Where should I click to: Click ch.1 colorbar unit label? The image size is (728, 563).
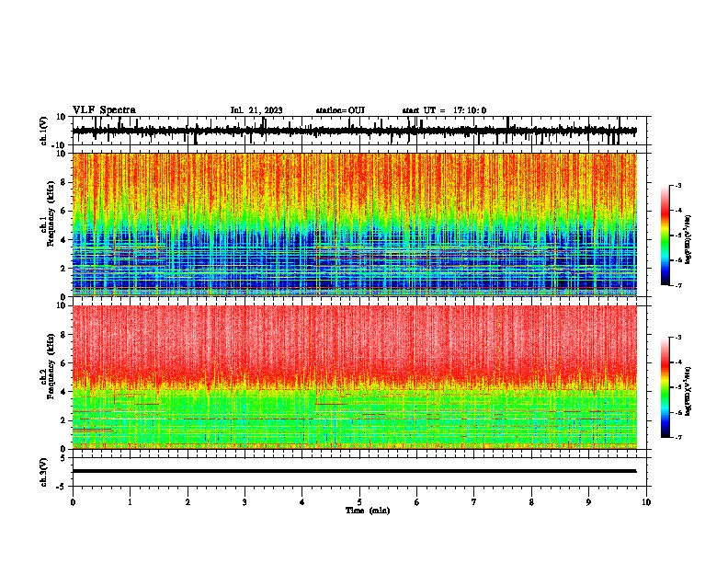[688, 240]
